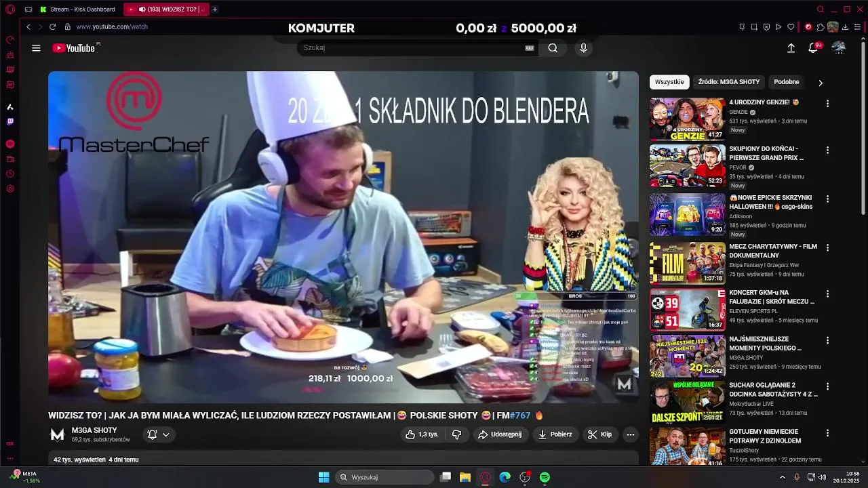Click the search magnifier button on YouTube
The height and width of the screenshot is (488, 868).
(x=553, y=48)
